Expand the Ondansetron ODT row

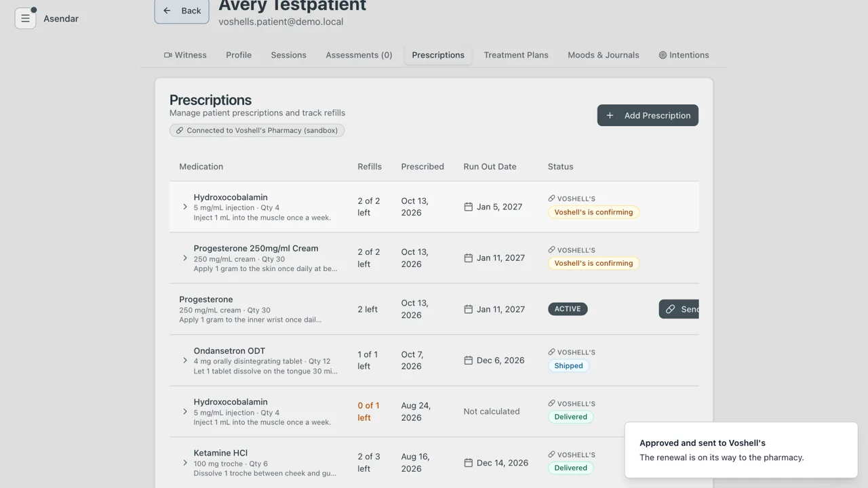coord(185,361)
